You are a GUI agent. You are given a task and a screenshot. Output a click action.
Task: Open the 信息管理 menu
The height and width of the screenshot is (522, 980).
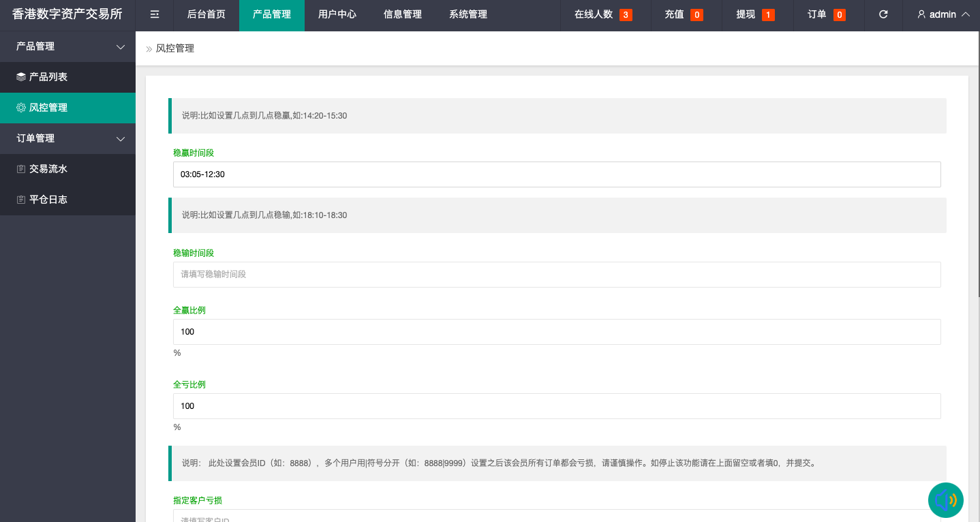point(402,14)
